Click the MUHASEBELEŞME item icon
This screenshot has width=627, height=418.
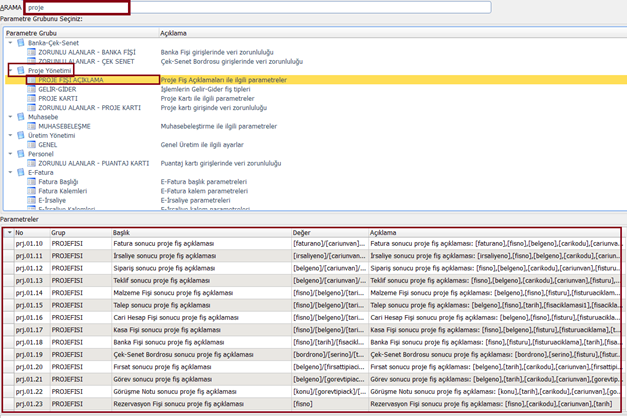(x=32, y=126)
